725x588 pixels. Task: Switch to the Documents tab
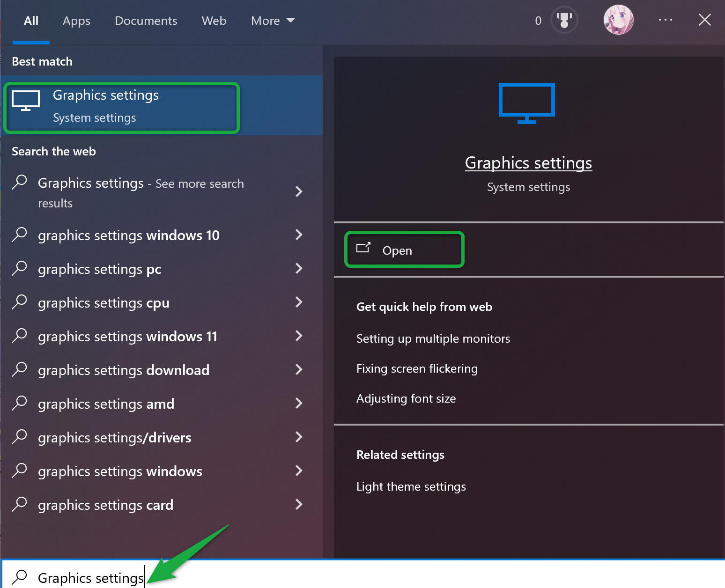[x=146, y=21]
